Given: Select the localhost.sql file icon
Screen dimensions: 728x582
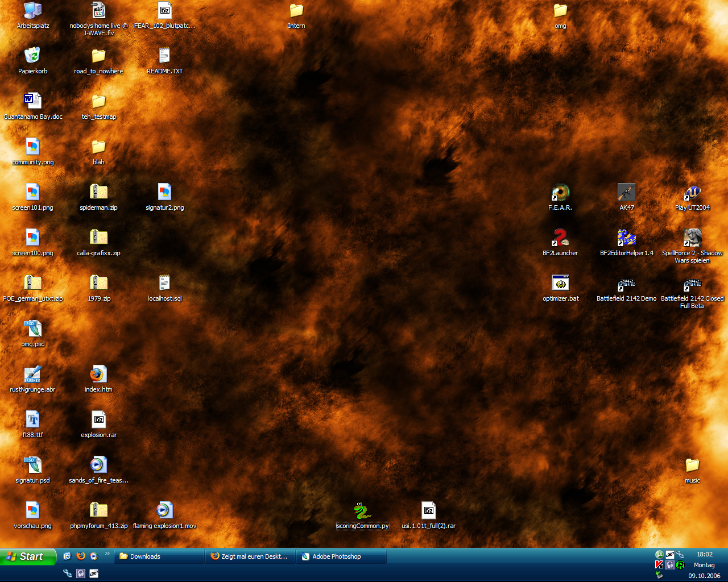Looking at the screenshot, I should coord(165,288).
